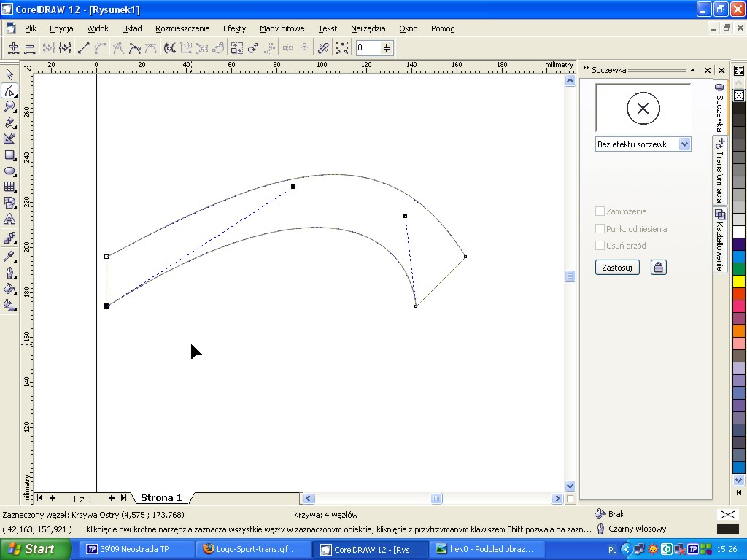747x560 pixels.
Task: Open the Efekty menu
Action: 234,28
